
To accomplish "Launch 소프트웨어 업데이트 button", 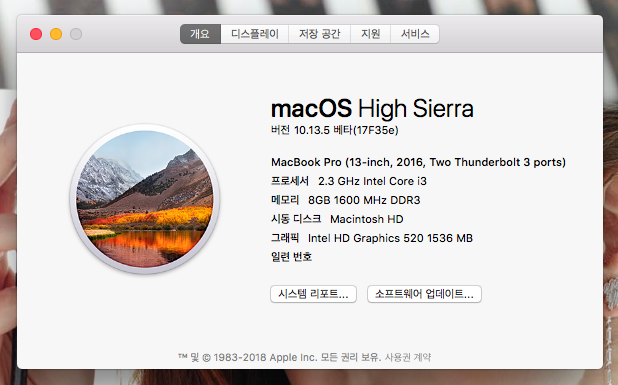I will (x=424, y=294).
